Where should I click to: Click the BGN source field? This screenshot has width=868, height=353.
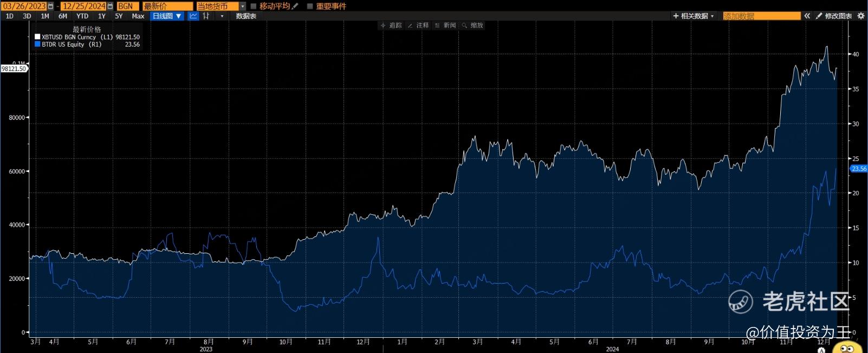pyautogui.click(x=128, y=6)
